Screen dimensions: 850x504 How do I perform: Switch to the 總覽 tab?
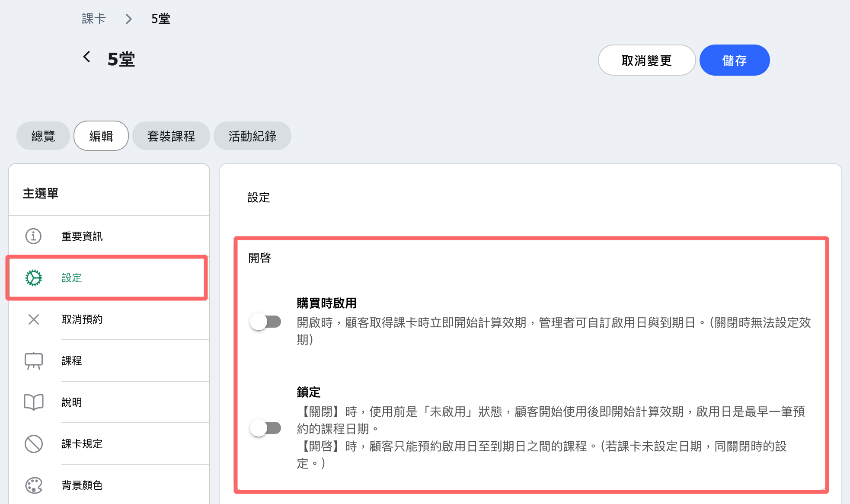click(43, 136)
